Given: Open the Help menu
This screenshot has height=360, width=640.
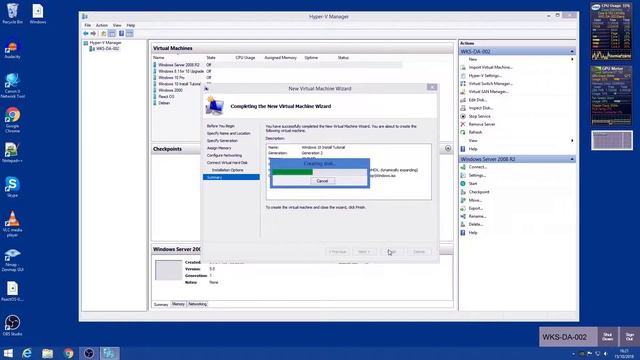Looking at the screenshot, I should coord(131,25).
